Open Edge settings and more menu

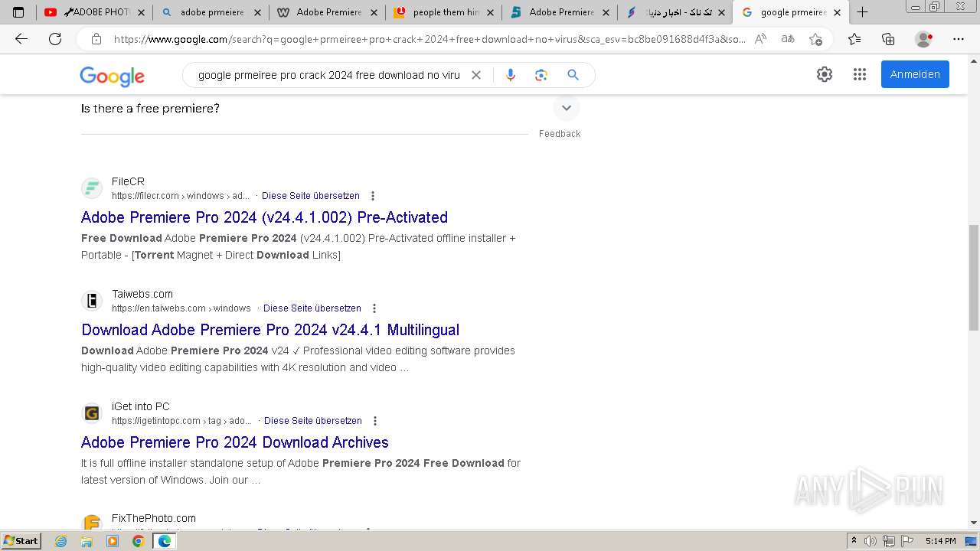(x=958, y=39)
